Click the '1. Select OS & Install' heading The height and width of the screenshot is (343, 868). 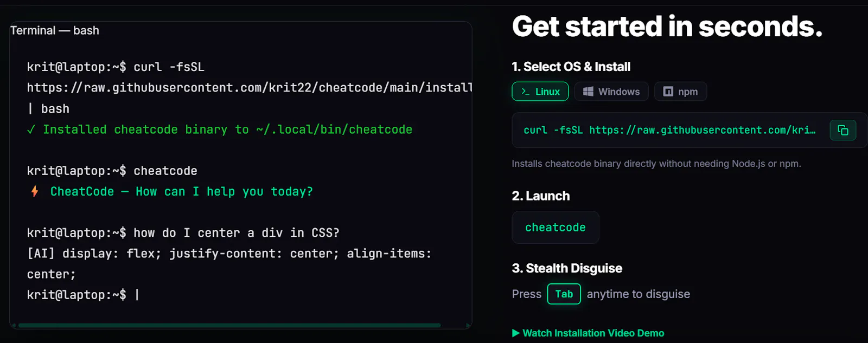[x=571, y=67]
